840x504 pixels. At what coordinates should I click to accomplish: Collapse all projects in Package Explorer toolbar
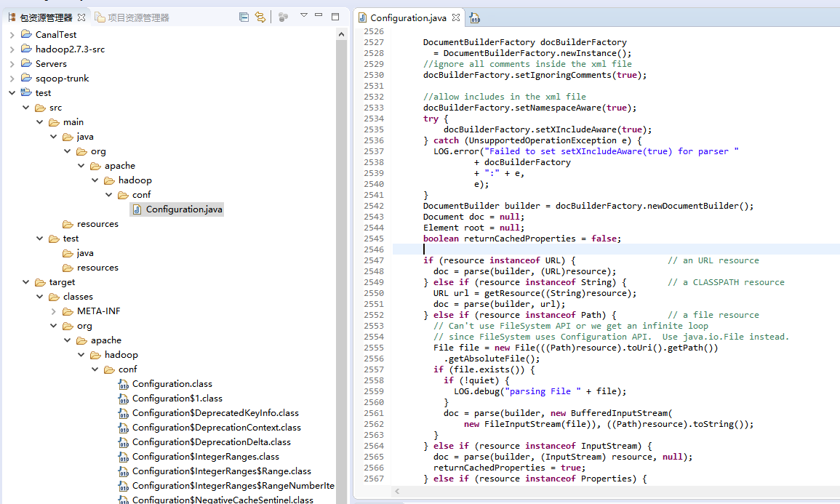coord(244,16)
